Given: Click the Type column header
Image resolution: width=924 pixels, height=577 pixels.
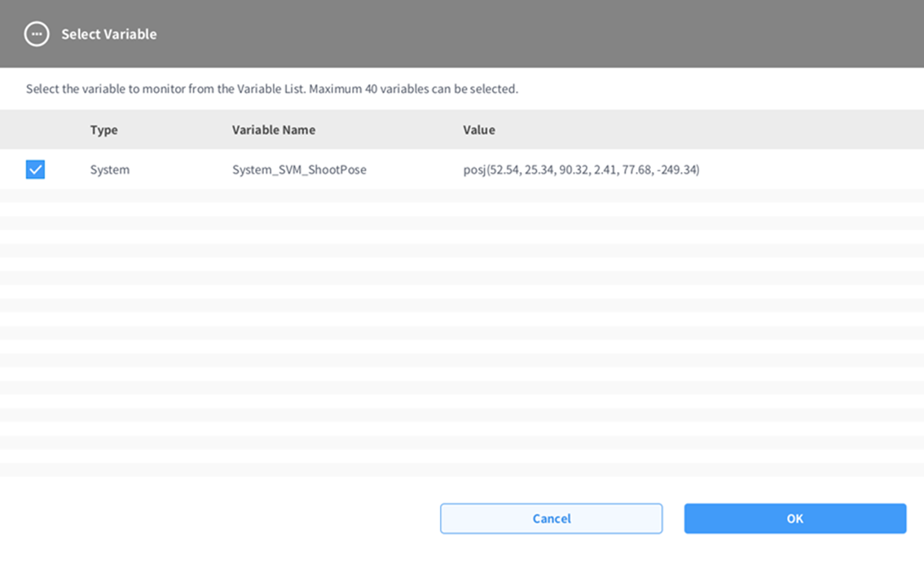Looking at the screenshot, I should click(x=103, y=130).
